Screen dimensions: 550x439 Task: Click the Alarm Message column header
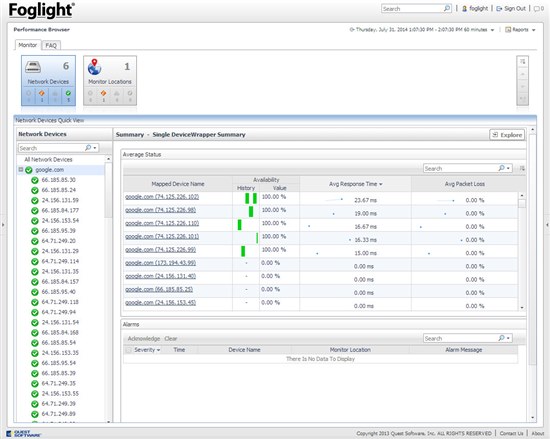coord(464,350)
